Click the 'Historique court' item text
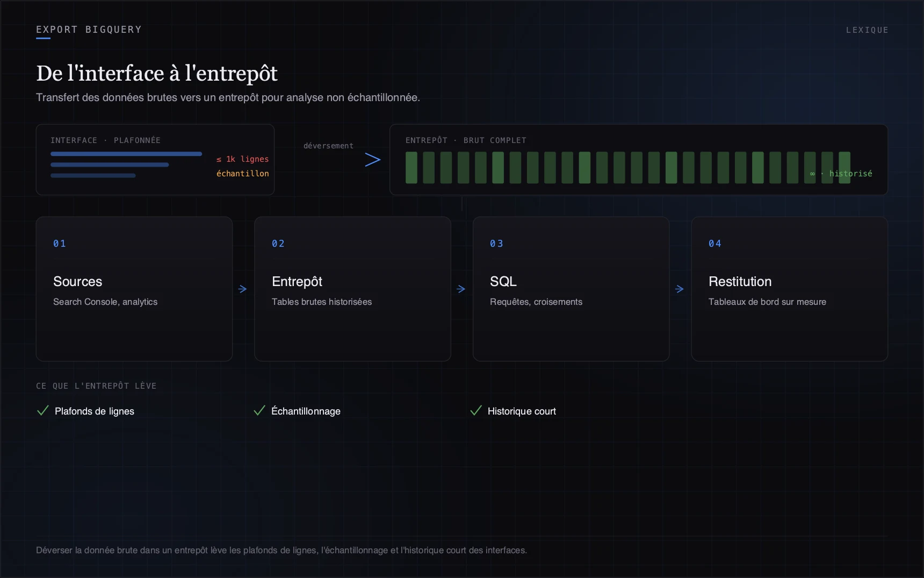The image size is (924, 578). coord(522,411)
